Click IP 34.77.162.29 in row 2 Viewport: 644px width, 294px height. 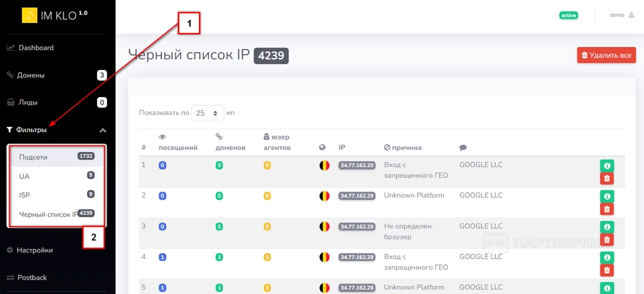tap(356, 196)
